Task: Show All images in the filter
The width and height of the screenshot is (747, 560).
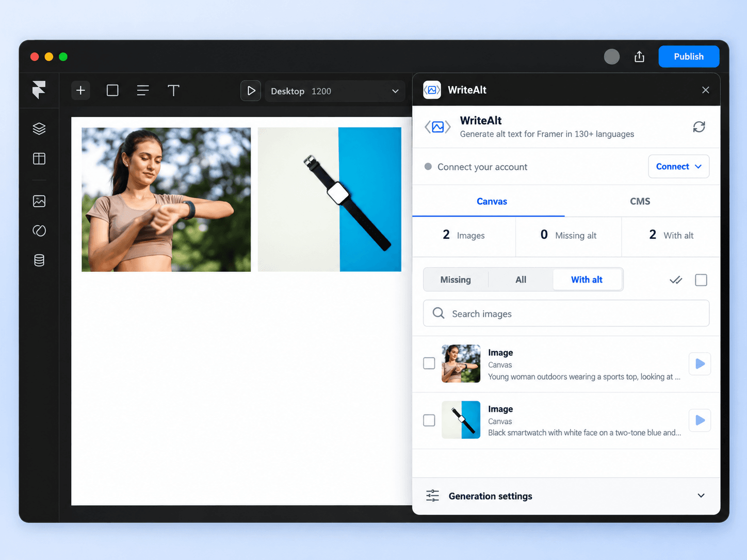Action: [521, 279]
